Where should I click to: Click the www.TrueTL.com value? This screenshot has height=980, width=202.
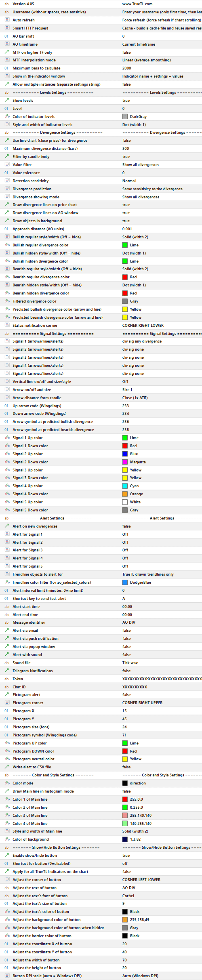(x=137, y=4)
